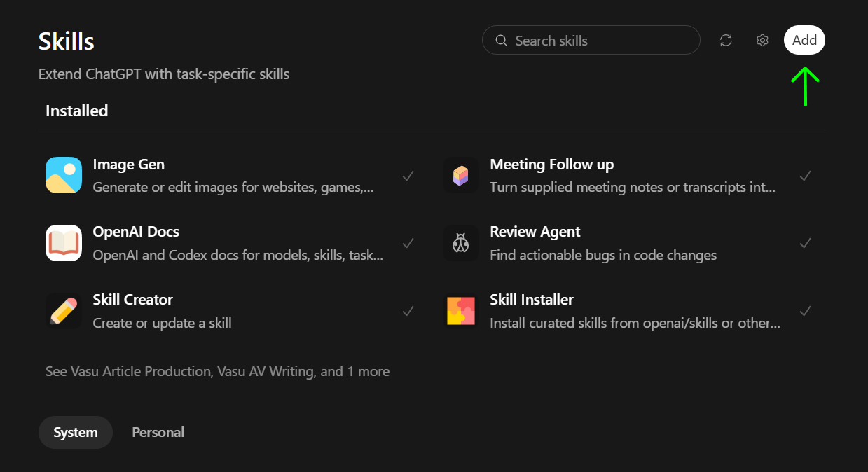
Task: Click the Image Gen skill icon
Action: click(64, 175)
